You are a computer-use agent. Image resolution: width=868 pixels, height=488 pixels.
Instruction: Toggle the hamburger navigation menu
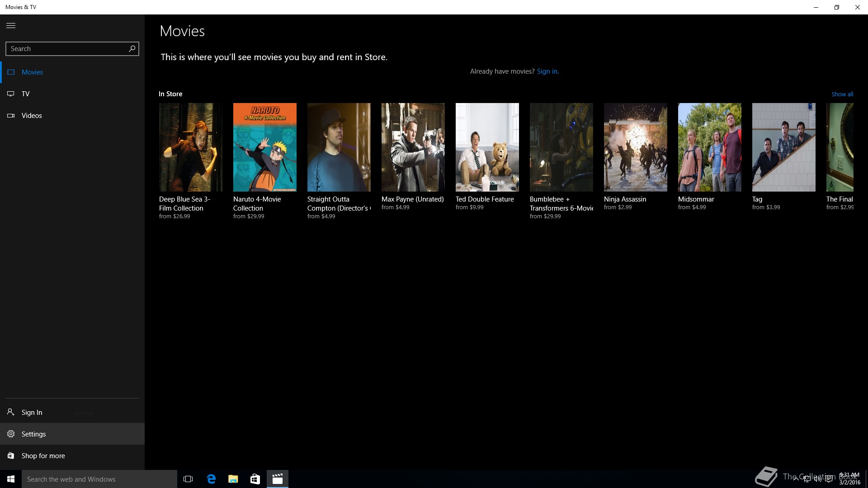pos(11,25)
